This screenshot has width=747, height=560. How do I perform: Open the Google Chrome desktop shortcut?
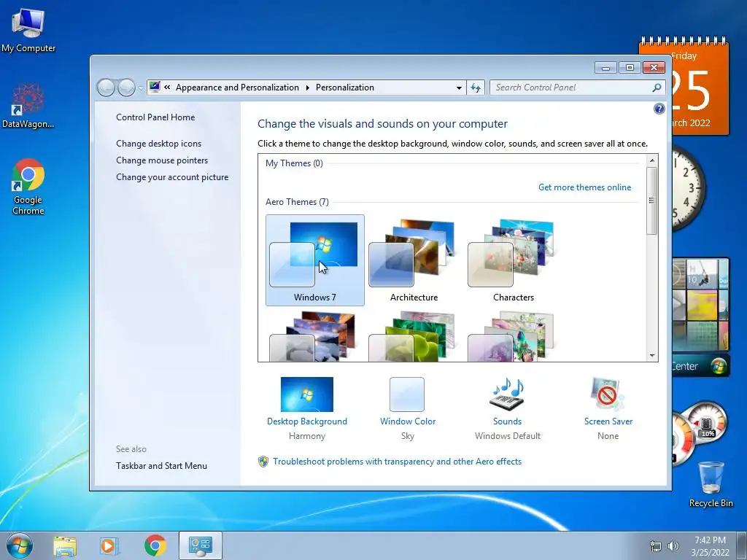coord(28,187)
